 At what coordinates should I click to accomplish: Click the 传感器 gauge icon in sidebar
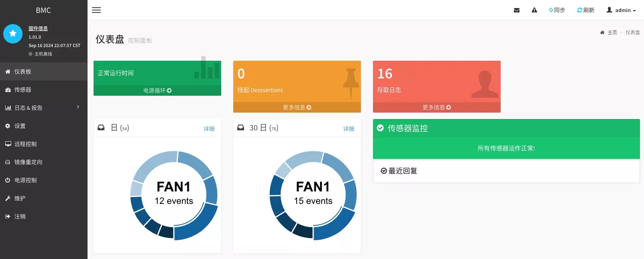coord(8,90)
